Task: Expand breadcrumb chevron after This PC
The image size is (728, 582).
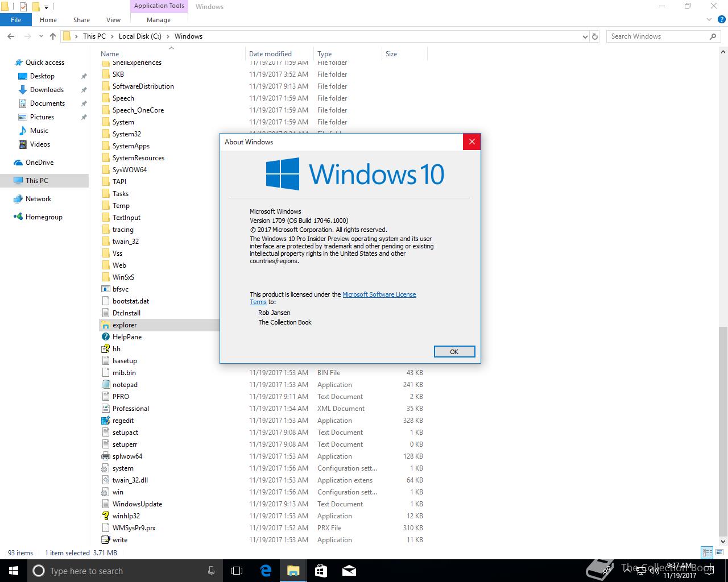Action: click(111, 36)
